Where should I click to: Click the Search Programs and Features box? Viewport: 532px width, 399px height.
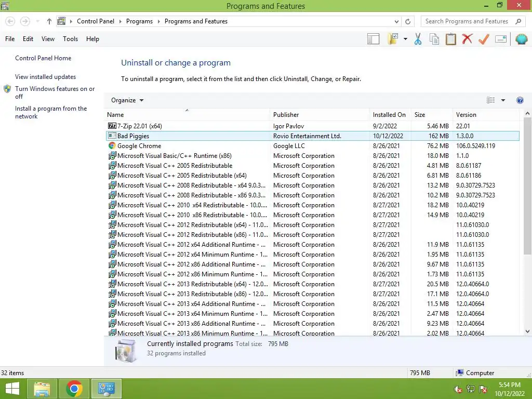coord(474,21)
